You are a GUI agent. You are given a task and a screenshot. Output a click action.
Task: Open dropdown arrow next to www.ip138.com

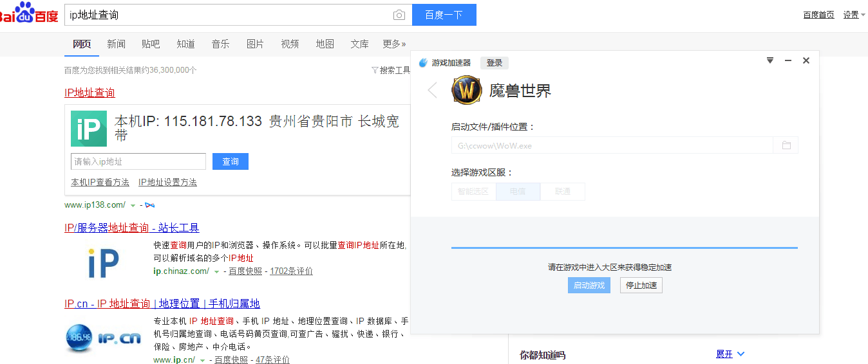click(133, 205)
